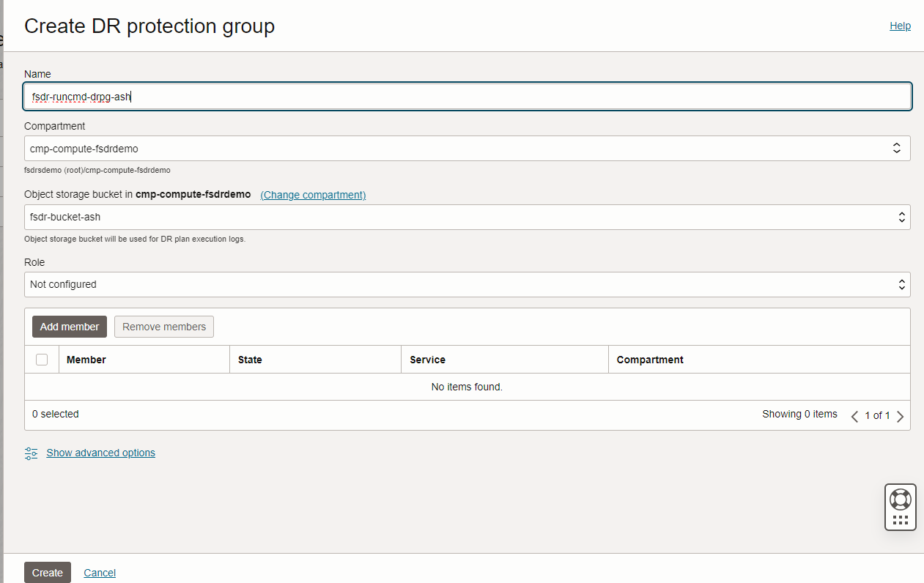Go to previous page of members
Viewport: 924px width, 583px height.
point(854,416)
